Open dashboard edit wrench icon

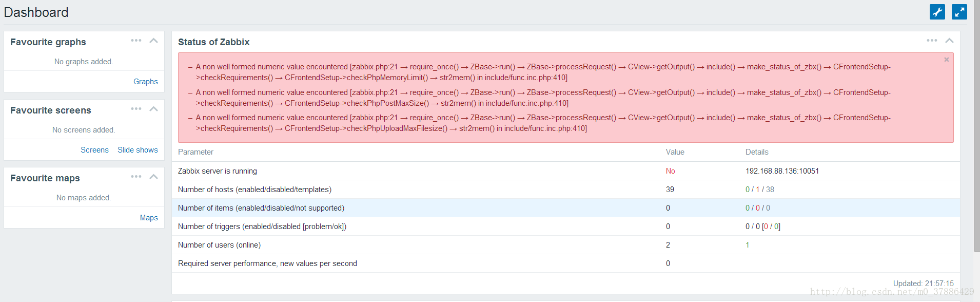tap(937, 12)
